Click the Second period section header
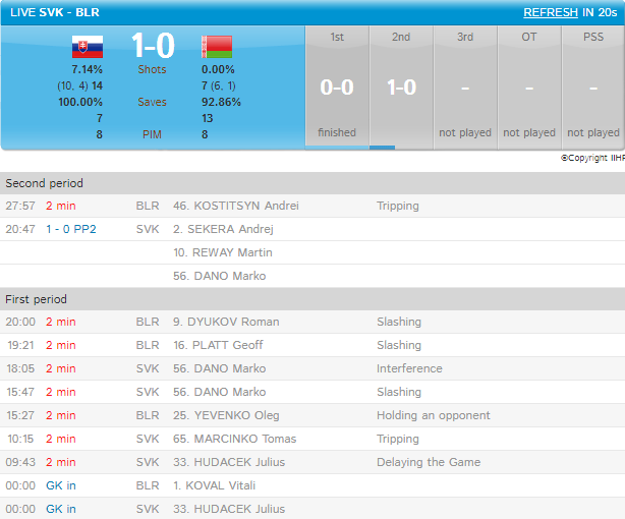This screenshot has width=625, height=519. 312,183
